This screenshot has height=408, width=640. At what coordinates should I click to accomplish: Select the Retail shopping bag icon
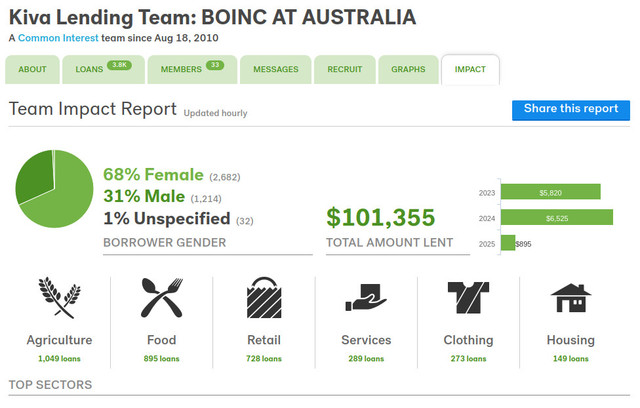[264, 297]
